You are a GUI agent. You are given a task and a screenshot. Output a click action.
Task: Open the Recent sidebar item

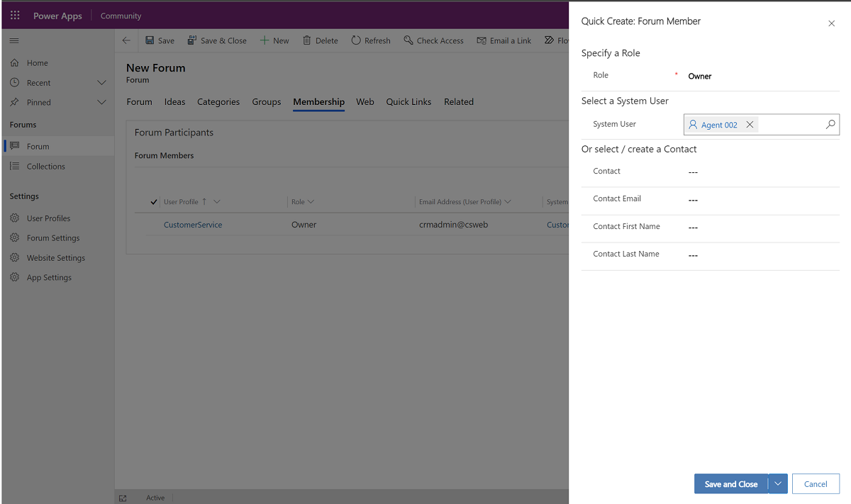click(x=39, y=83)
